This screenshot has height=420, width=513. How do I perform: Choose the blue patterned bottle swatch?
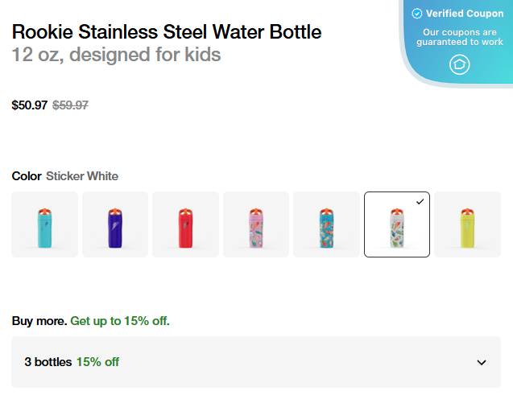click(326, 224)
